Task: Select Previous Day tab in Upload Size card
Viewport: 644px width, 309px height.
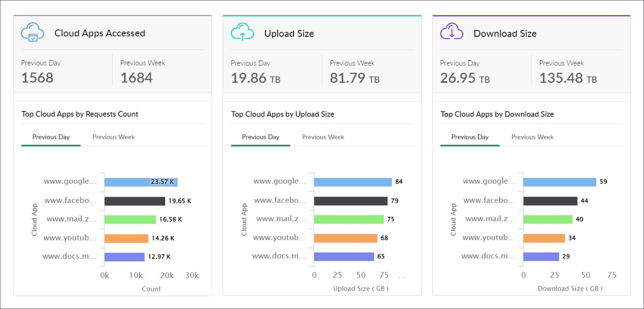Action: [x=260, y=137]
